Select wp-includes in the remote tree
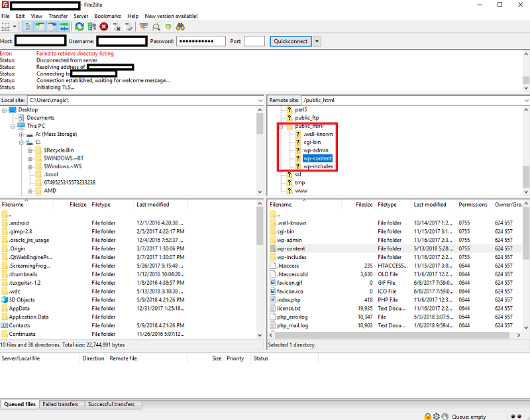 (x=318, y=166)
